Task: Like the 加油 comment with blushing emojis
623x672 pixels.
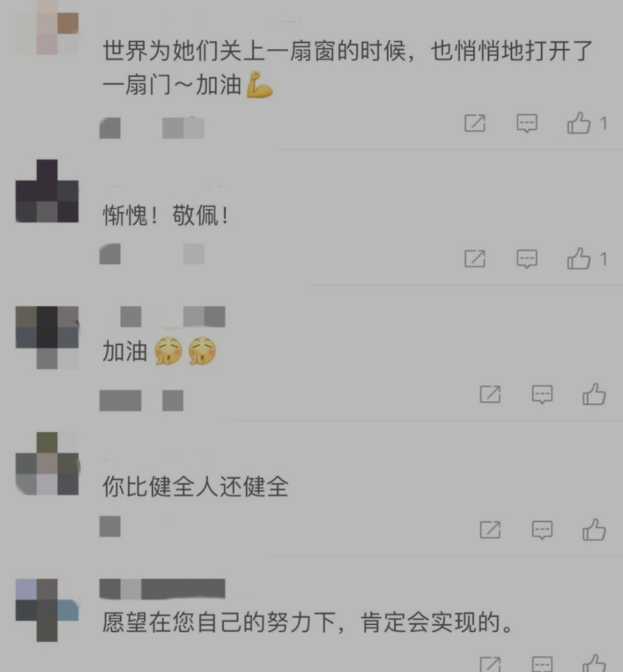Action: [594, 395]
